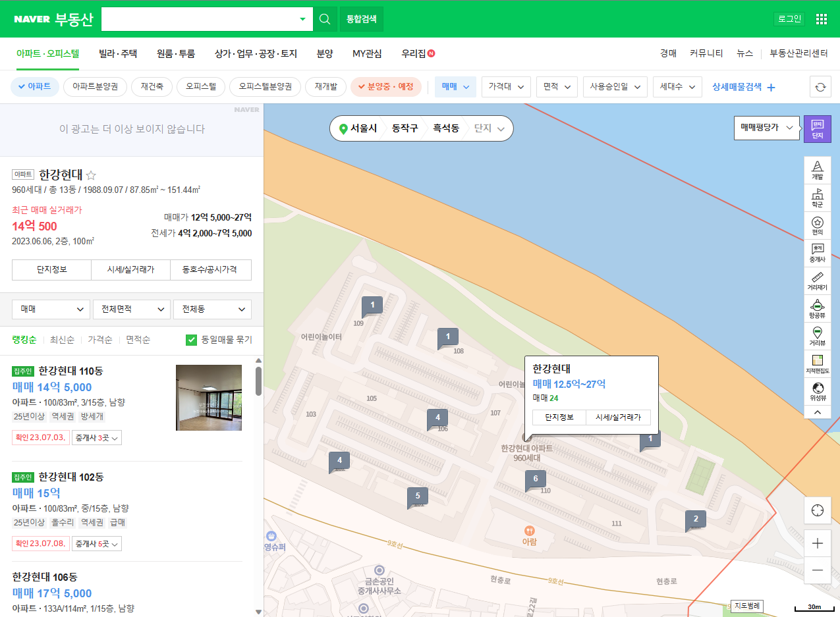The height and width of the screenshot is (617, 840).
Task: Expand 중개사 3곳 for 110동 listing
Action: [x=97, y=437]
